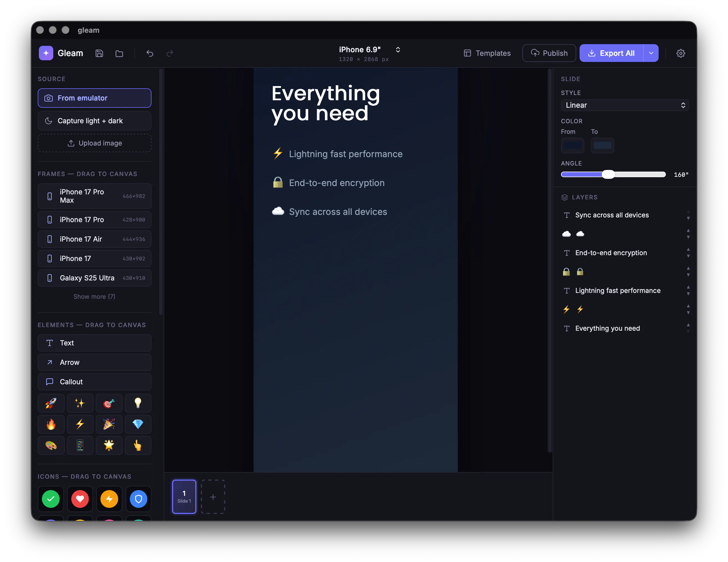Pick the mobile phone emoji element

(80, 445)
